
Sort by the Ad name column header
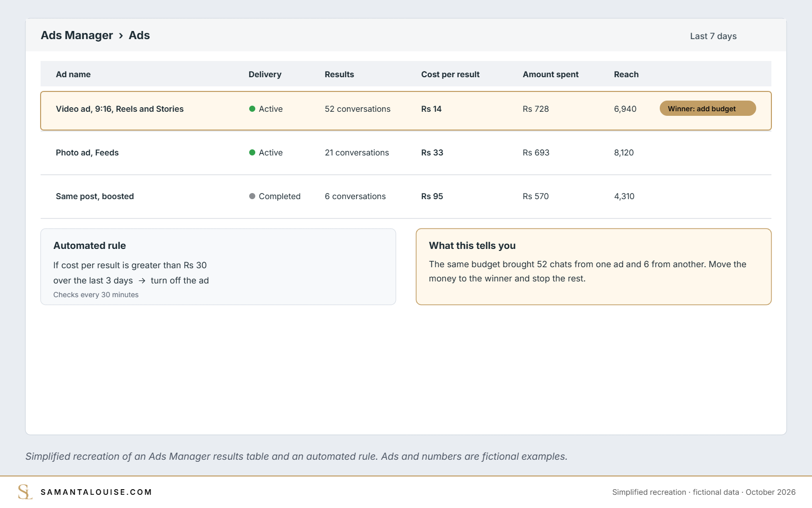pos(73,75)
